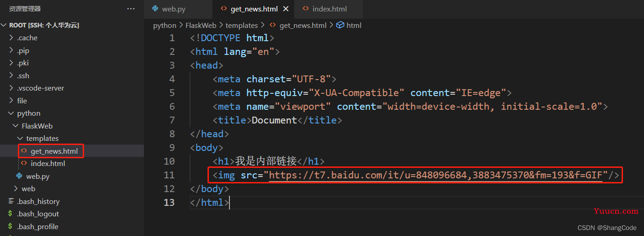Click the python breadcrumb segment
644x236 pixels.
click(165, 25)
